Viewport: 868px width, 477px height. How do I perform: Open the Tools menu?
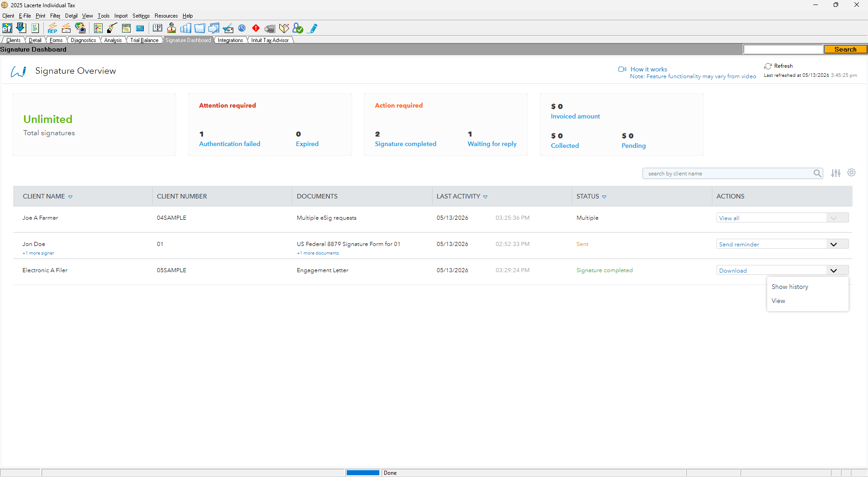(x=104, y=16)
